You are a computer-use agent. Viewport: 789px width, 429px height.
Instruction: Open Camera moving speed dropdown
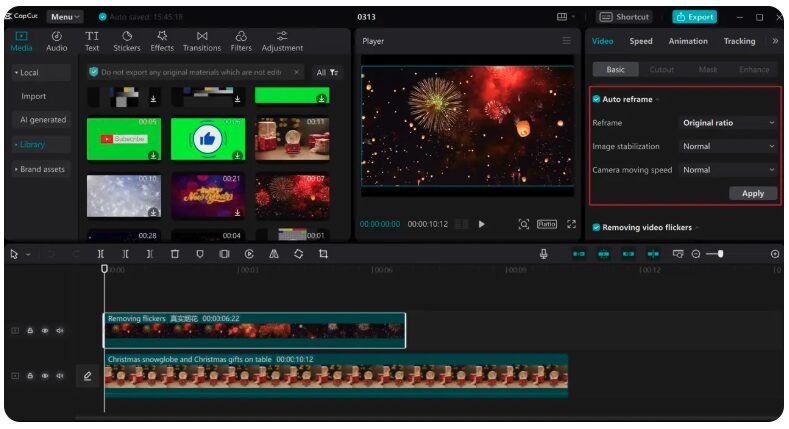[728, 170]
